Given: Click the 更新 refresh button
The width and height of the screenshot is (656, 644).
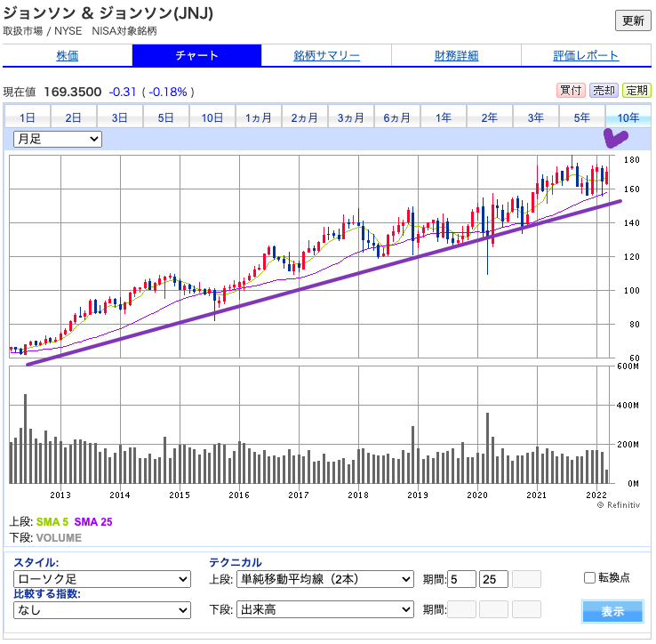Looking at the screenshot, I should coord(633,21).
